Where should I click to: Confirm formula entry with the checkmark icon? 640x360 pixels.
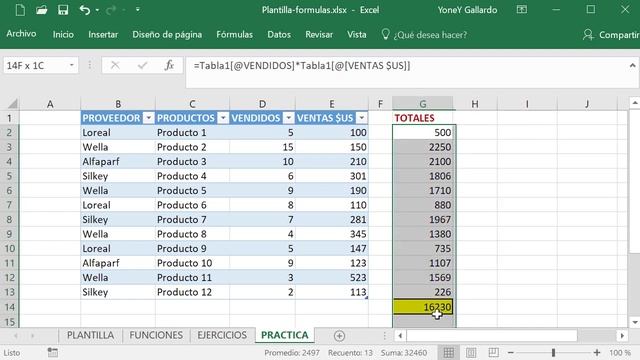(x=142, y=65)
